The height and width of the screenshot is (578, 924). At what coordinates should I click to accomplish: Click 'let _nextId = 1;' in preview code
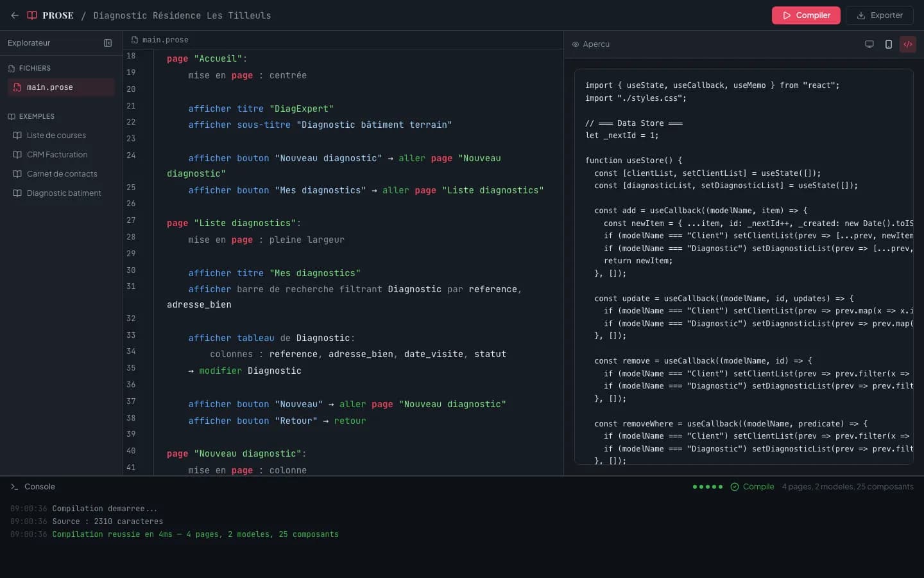point(622,136)
